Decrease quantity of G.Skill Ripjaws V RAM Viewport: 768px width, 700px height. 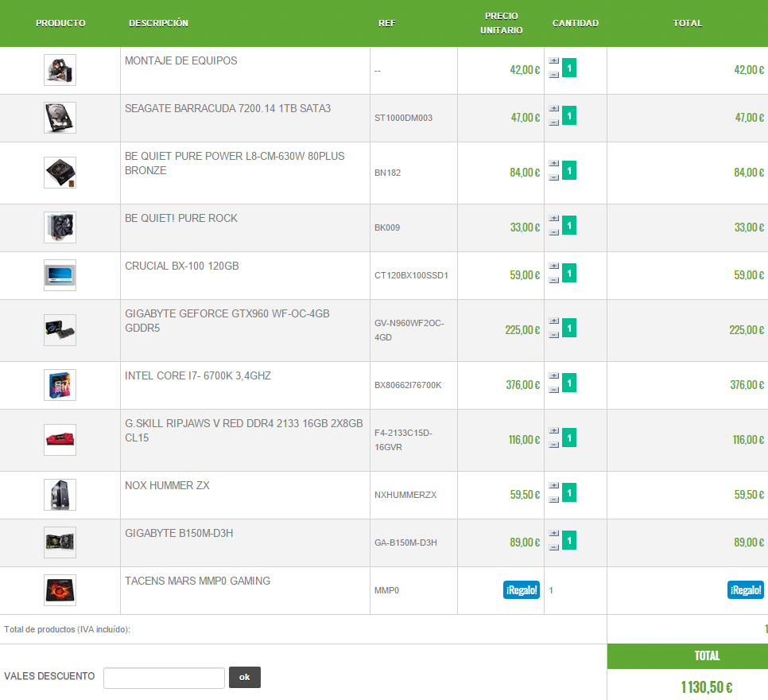point(553,445)
